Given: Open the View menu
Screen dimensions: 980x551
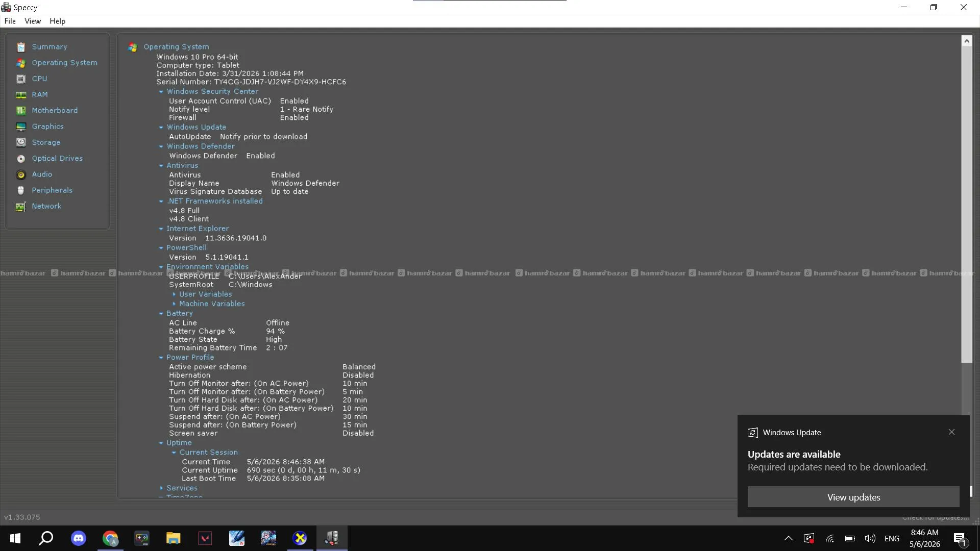Looking at the screenshot, I should click(33, 21).
